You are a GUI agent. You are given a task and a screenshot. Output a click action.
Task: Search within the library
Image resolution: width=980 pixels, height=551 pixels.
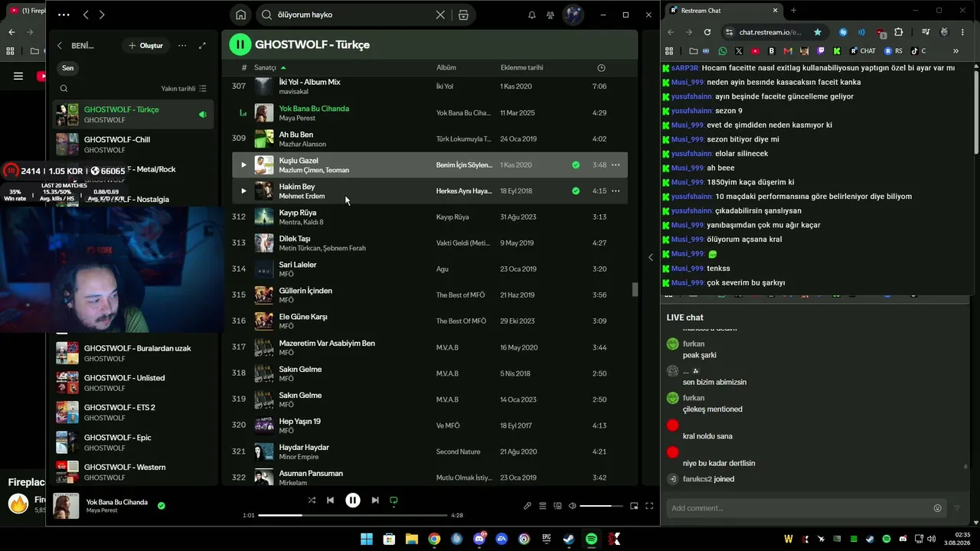click(64, 89)
